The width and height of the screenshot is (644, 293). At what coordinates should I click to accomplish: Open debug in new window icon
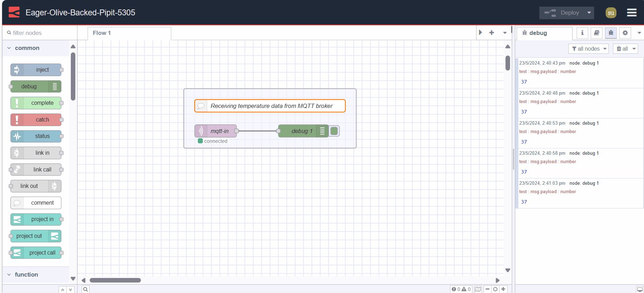[x=640, y=290]
